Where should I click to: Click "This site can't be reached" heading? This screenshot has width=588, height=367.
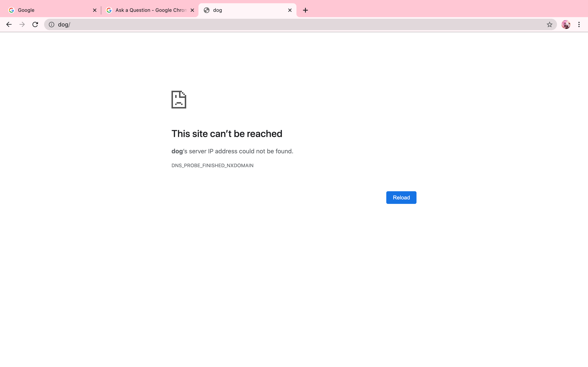[227, 134]
